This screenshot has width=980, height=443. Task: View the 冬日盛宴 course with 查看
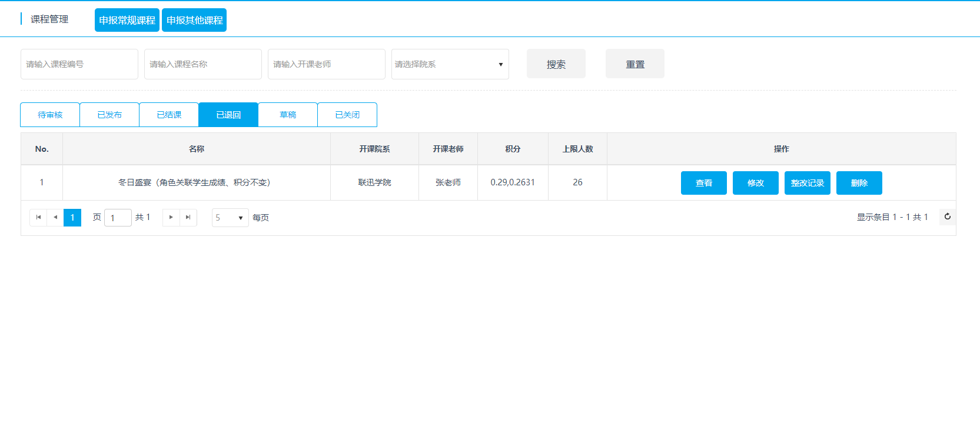point(703,183)
